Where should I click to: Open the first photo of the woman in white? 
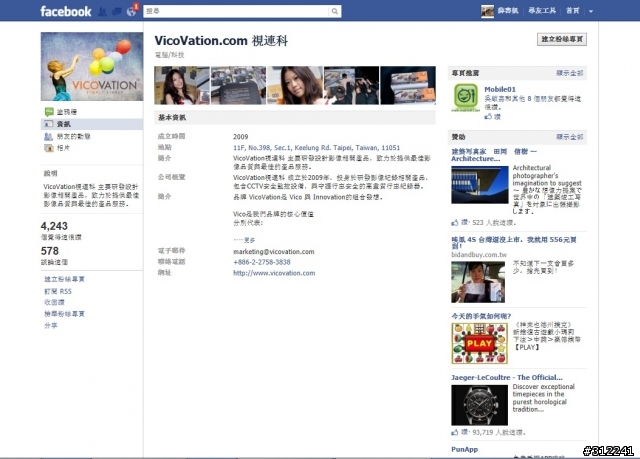pos(182,86)
